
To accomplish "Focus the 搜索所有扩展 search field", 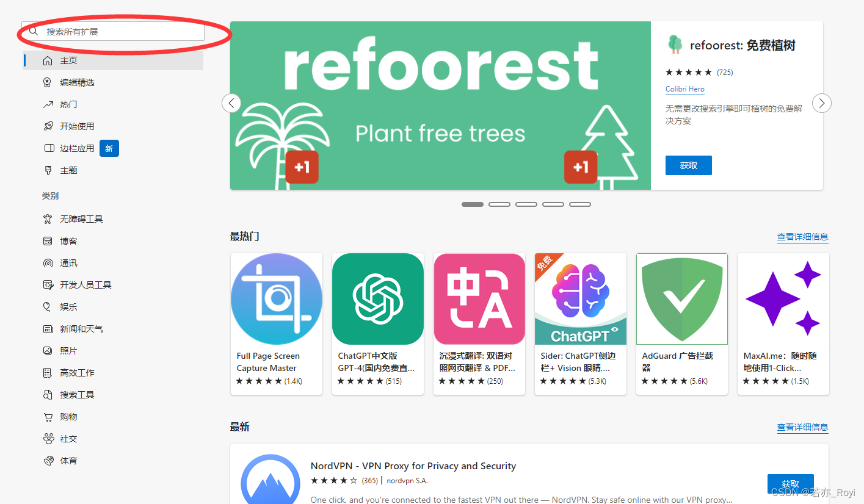I will [x=113, y=32].
